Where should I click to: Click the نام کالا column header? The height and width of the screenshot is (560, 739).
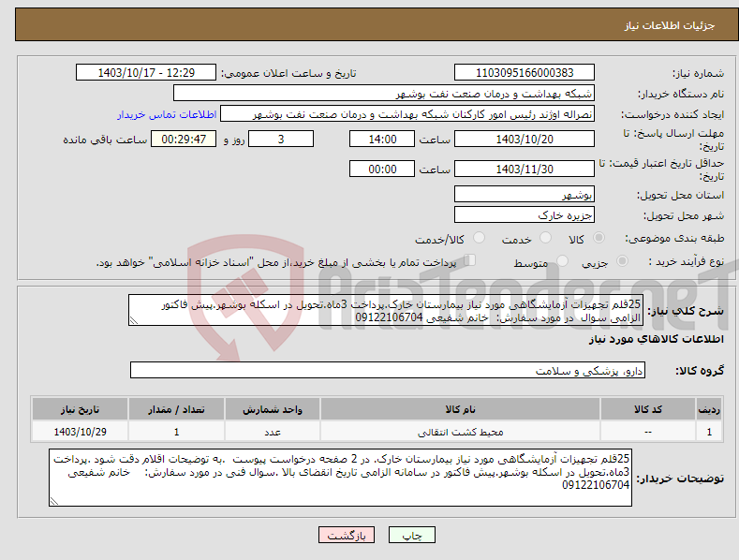[x=460, y=409]
